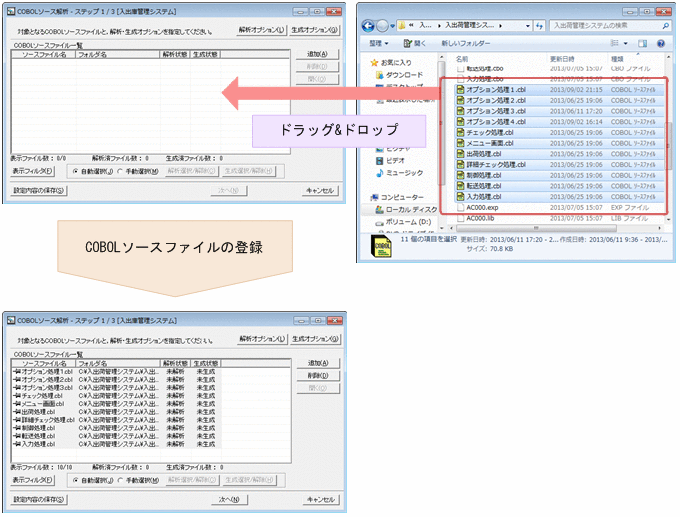Click the blue help icon in Explorer's toolbar
This screenshot has width=680, height=517.
pyautogui.click(x=660, y=43)
